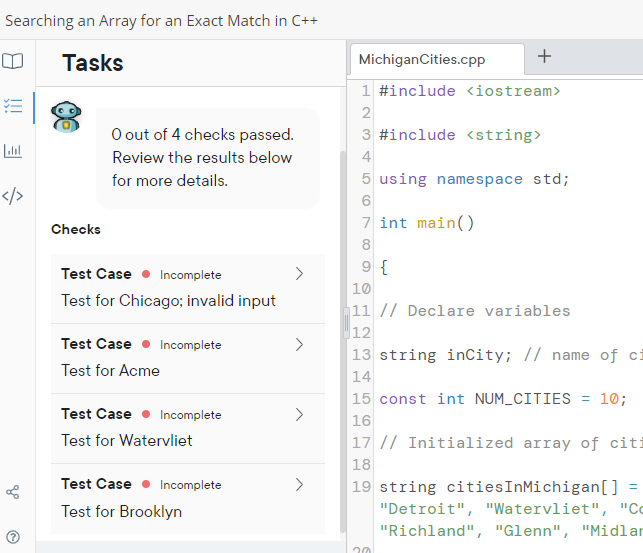Add a new file tab with plus
643x553 pixels.
[x=544, y=56]
